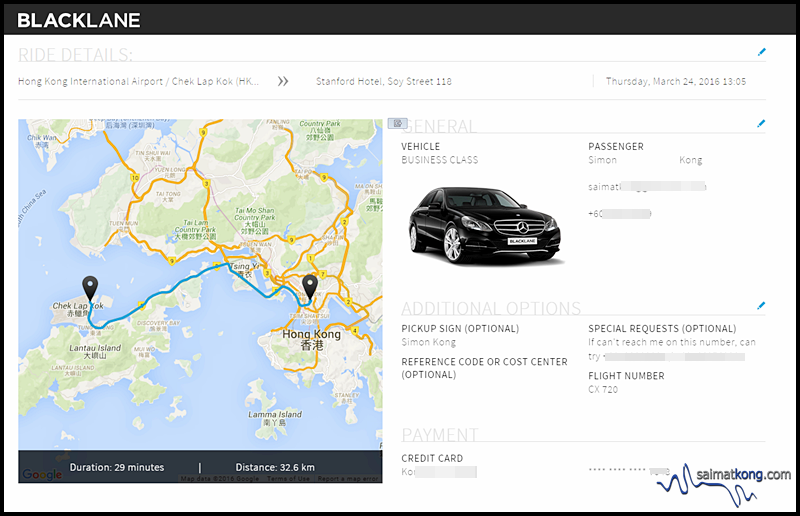Click the special request text 'If can't reach me'

[672, 342]
